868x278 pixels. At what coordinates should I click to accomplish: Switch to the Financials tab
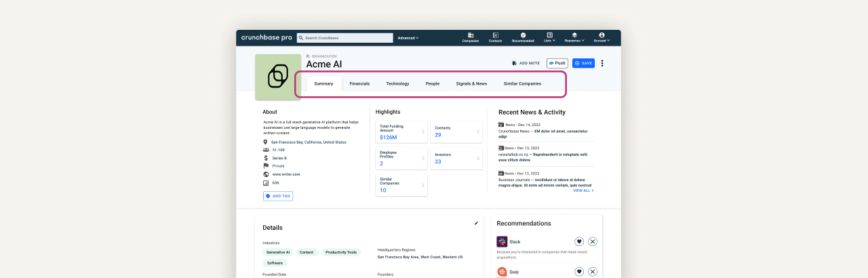point(359,83)
